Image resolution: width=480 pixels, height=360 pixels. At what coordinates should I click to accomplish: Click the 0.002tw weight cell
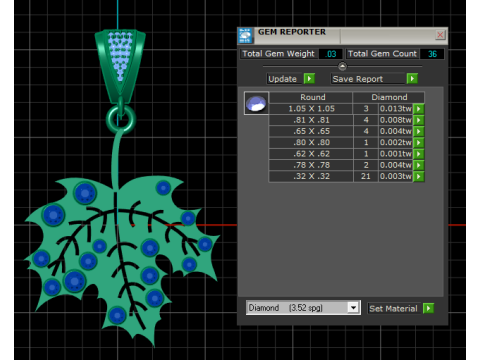tap(396, 143)
